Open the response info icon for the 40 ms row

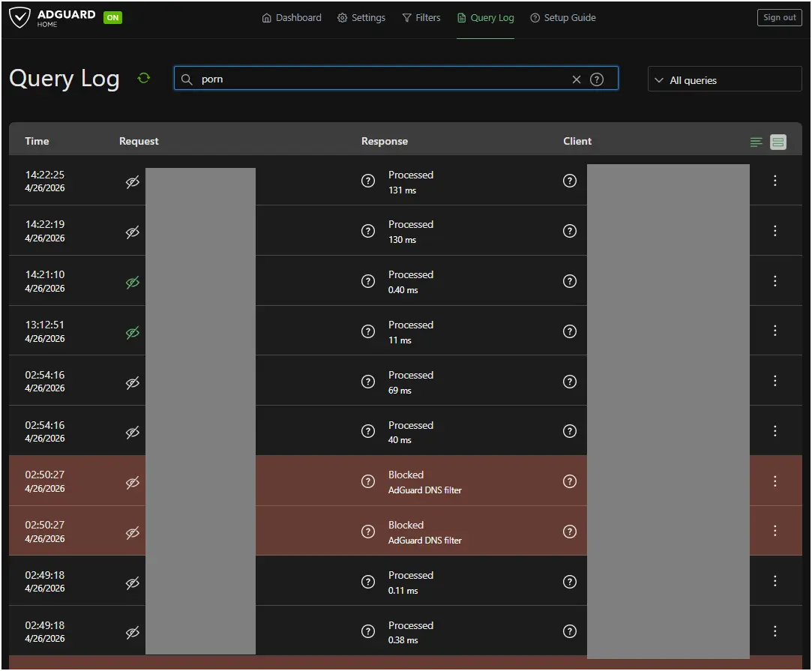tap(367, 431)
